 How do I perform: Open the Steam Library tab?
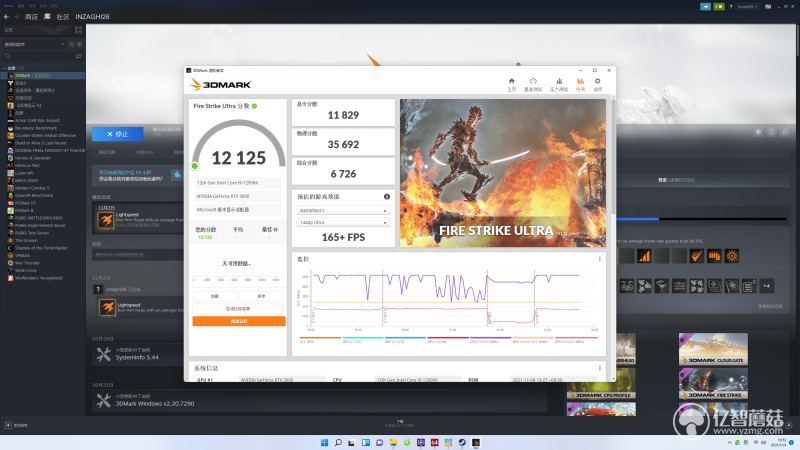tap(47, 17)
